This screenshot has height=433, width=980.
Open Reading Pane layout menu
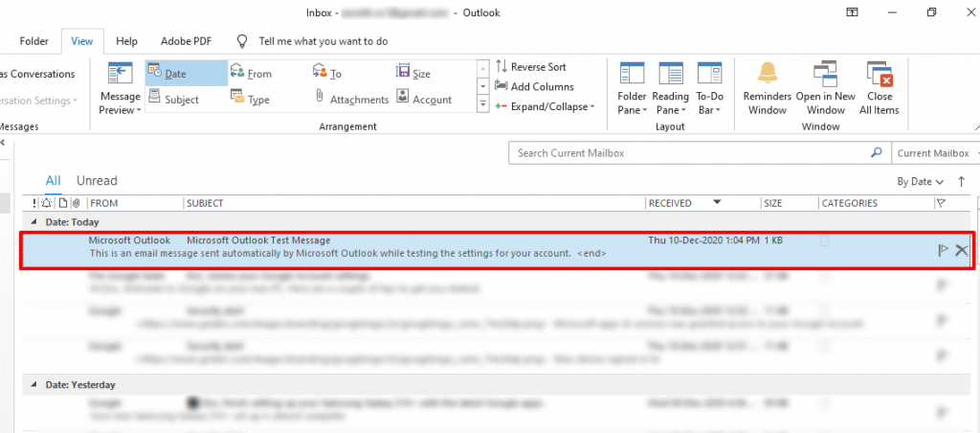tap(670, 89)
